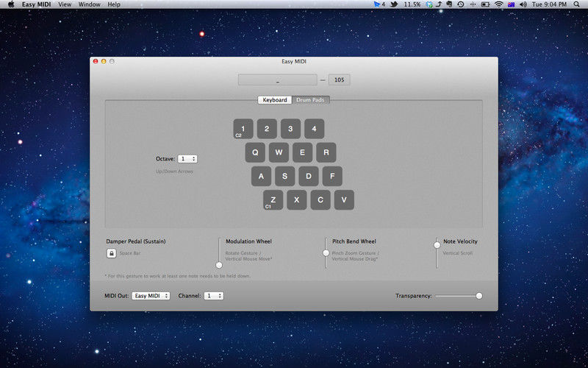Click the C key pad
This screenshot has height=368, width=588.
320,199
